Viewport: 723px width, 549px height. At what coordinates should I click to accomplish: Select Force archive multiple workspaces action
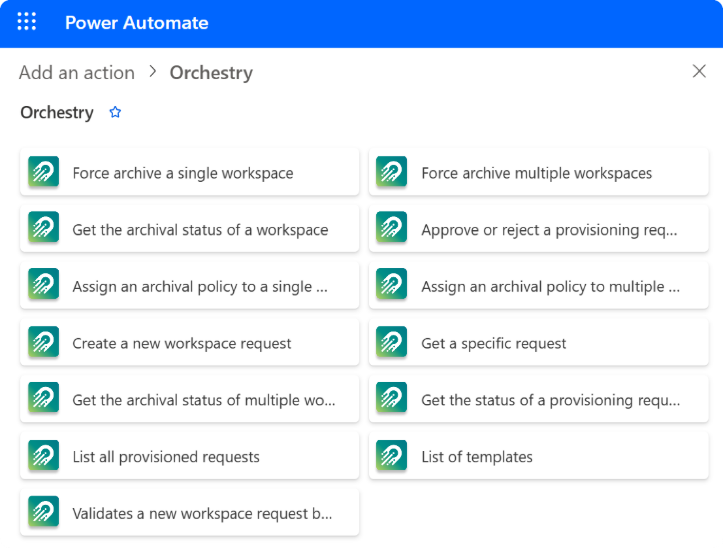pos(539,172)
